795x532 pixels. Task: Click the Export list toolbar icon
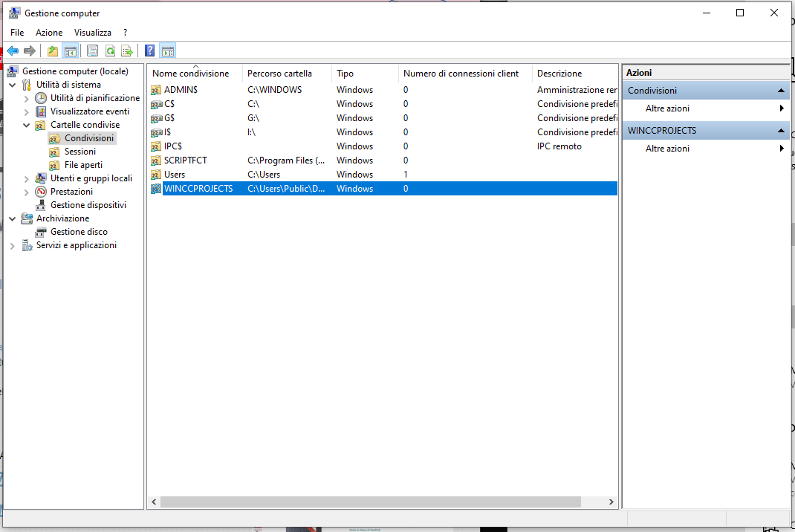[127, 51]
